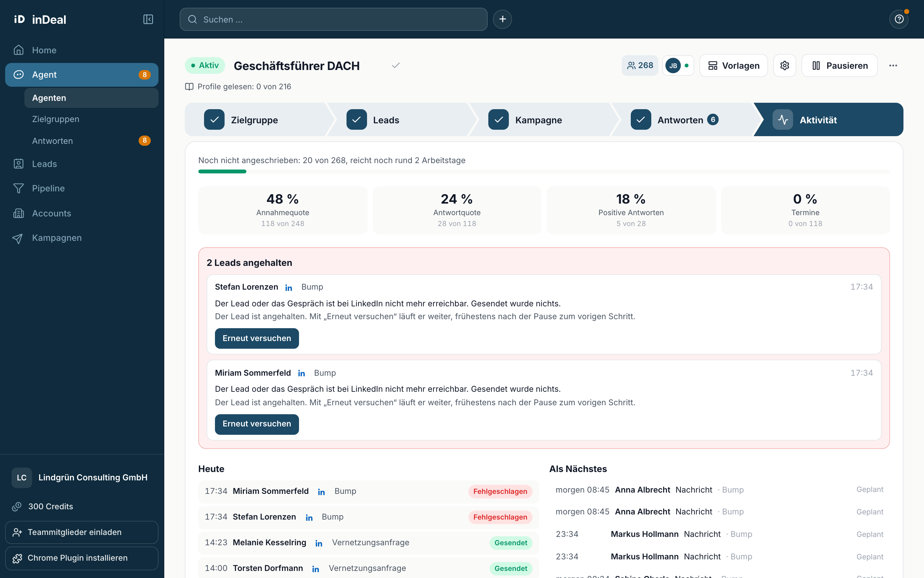Retry Miriam Sommerfeld with Erneut versuchen
Image resolution: width=924 pixels, height=578 pixels.
coord(257,424)
